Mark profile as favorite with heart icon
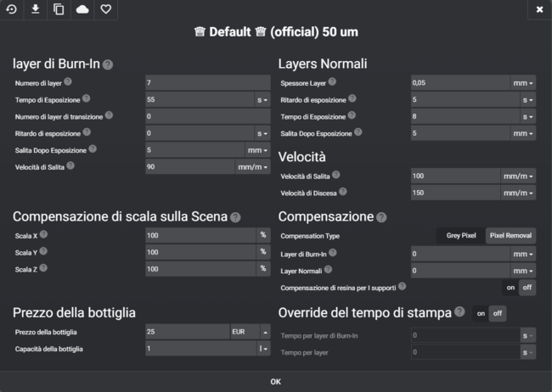 point(105,9)
